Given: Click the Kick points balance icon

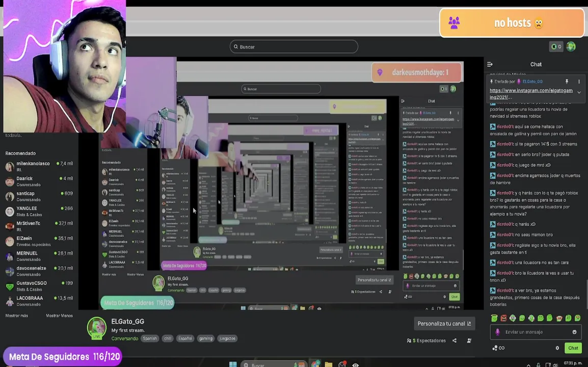Looking at the screenshot, I should 556,46.
